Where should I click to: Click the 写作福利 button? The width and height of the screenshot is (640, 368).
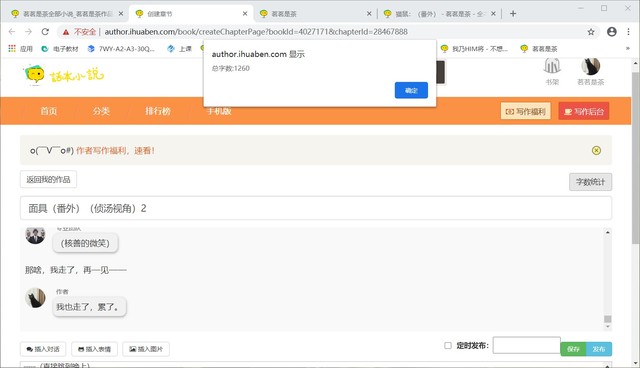(526, 111)
